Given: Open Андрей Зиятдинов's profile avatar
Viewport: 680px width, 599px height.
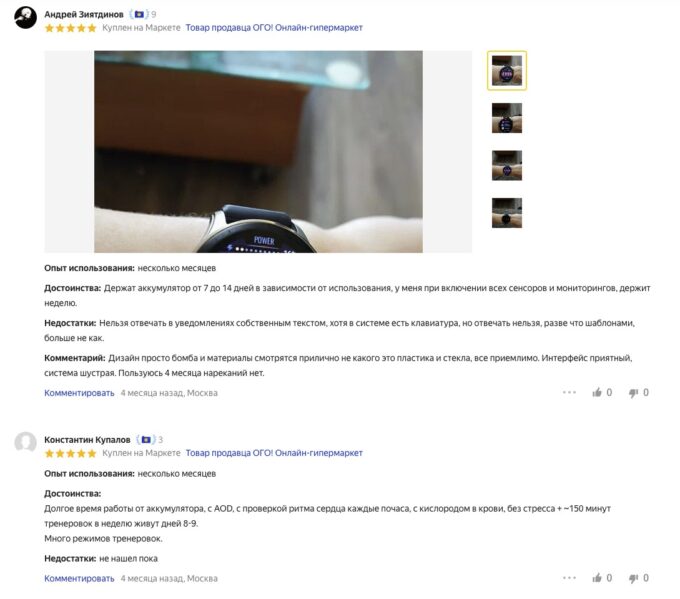Looking at the screenshot, I should [x=26, y=18].
